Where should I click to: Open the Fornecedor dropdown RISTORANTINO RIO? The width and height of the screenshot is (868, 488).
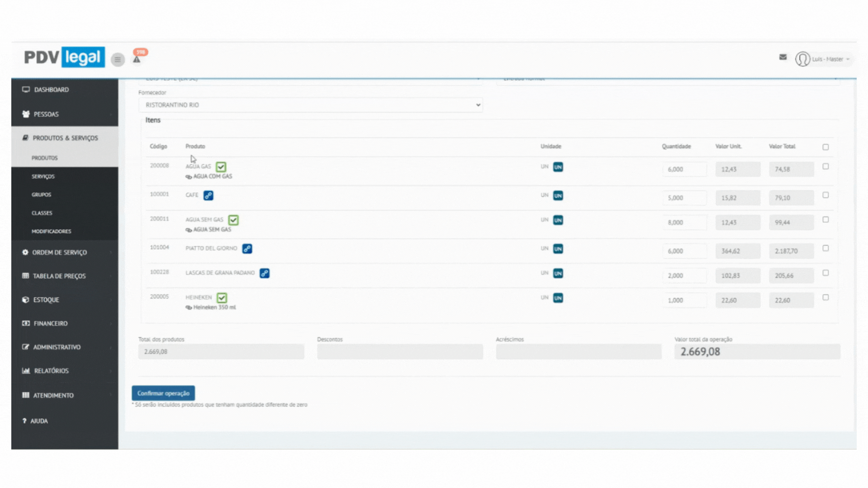pyautogui.click(x=310, y=105)
